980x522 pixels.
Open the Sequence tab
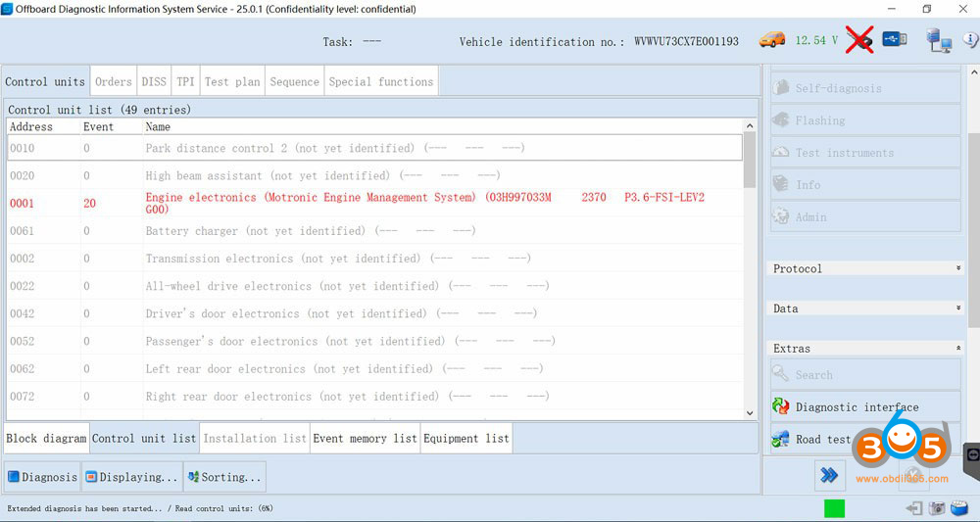pos(294,81)
